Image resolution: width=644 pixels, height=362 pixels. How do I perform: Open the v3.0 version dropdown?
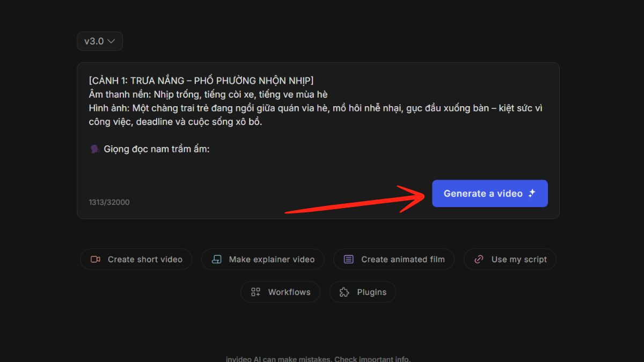tap(100, 41)
